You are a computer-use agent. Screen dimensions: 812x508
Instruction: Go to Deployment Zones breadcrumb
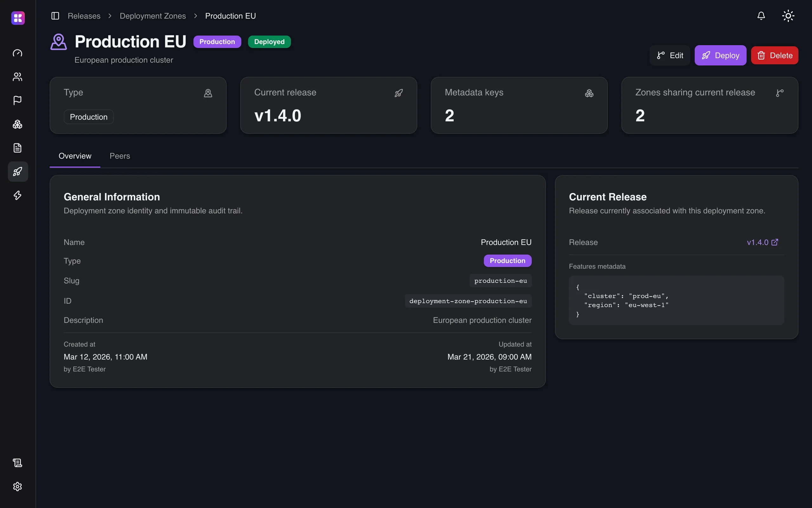coord(153,16)
